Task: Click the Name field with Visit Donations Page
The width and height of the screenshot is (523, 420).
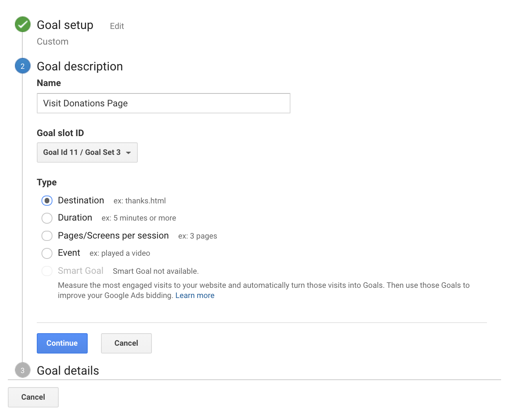Action: 164,103
